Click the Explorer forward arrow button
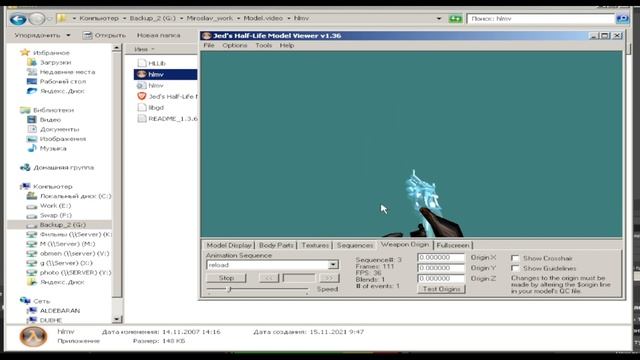This screenshot has width=640, height=360. [x=37, y=19]
